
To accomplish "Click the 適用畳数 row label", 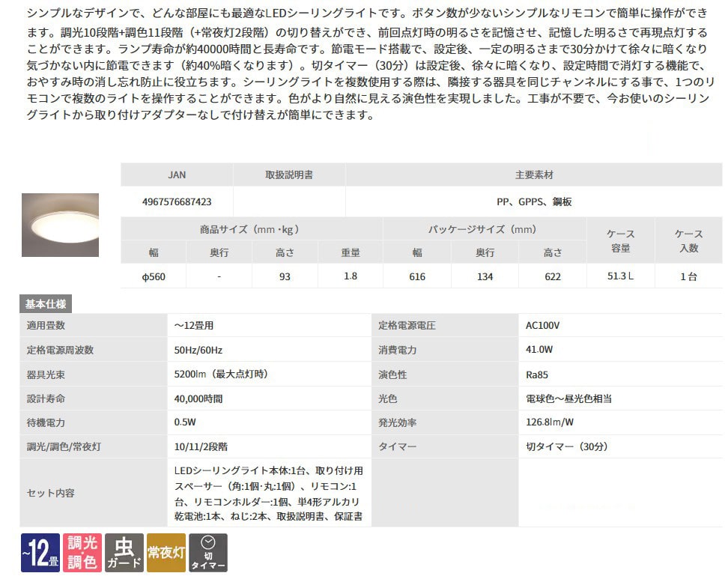I will [46, 326].
